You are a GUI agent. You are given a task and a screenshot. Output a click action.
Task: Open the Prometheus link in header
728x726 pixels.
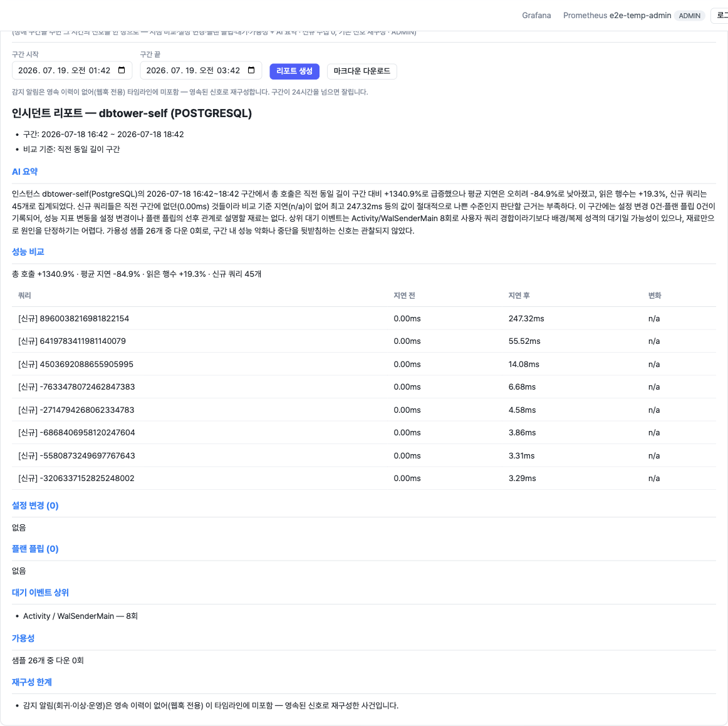click(x=585, y=15)
